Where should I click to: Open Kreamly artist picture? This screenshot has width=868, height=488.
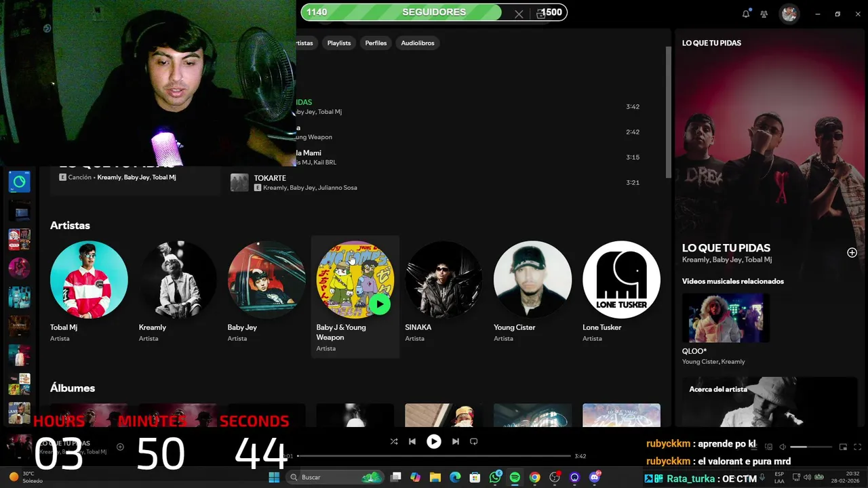pyautogui.click(x=178, y=279)
